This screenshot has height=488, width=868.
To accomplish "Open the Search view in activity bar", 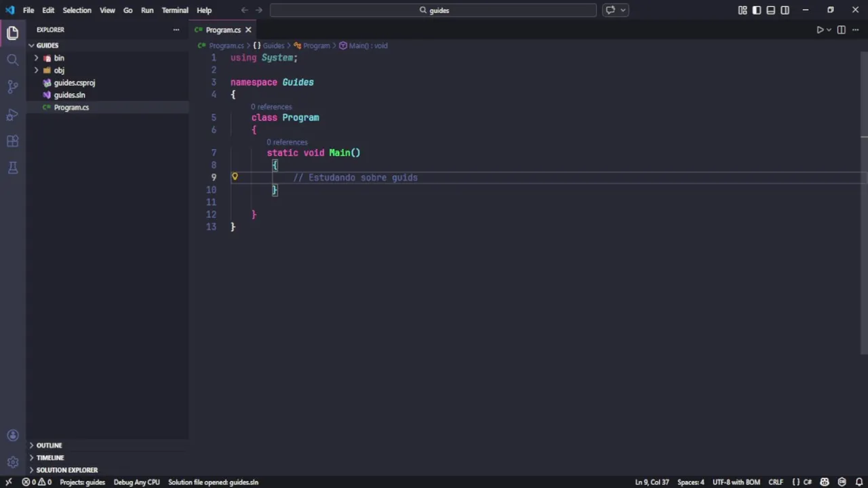I will 12,60.
